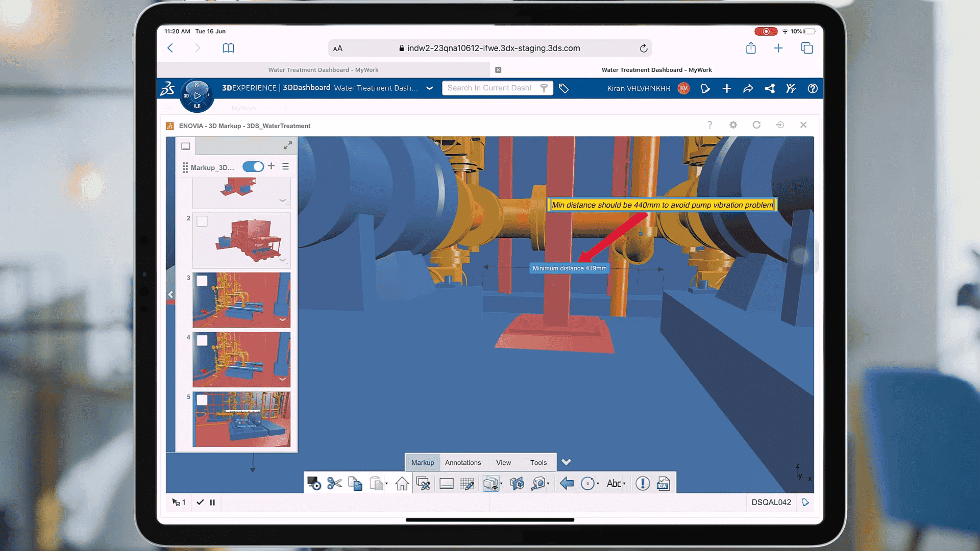This screenshot has height=551, width=980.
Task: Open slide 5 thumbnail
Action: point(241,419)
